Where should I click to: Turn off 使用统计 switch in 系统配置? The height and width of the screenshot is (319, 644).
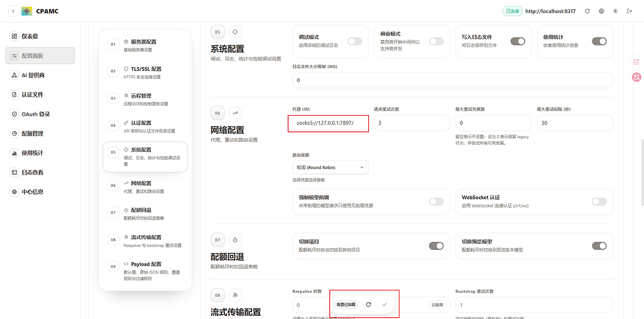tap(599, 41)
